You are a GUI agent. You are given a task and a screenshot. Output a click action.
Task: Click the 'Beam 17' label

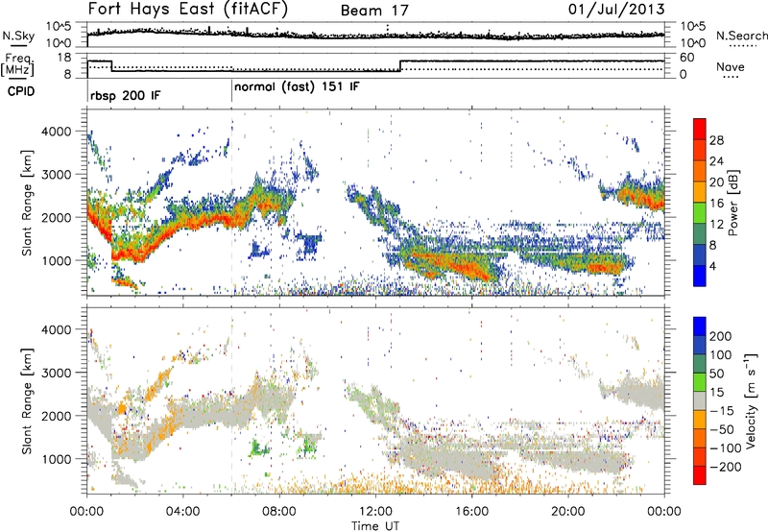374,11
